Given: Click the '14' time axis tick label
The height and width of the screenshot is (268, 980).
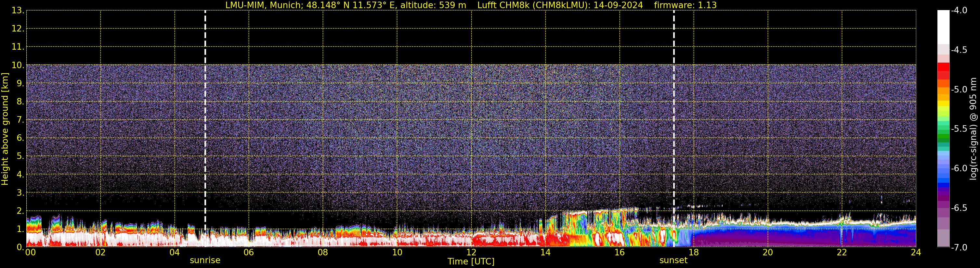Looking at the screenshot, I should [x=545, y=252].
